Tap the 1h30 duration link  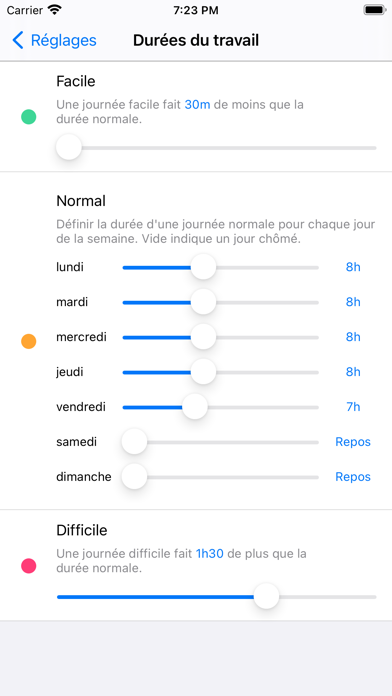click(x=210, y=554)
